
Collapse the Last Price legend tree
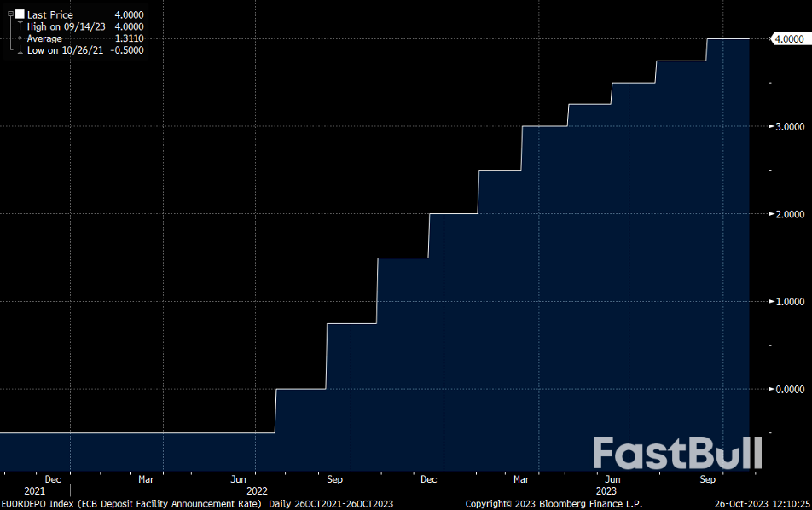click(x=10, y=14)
